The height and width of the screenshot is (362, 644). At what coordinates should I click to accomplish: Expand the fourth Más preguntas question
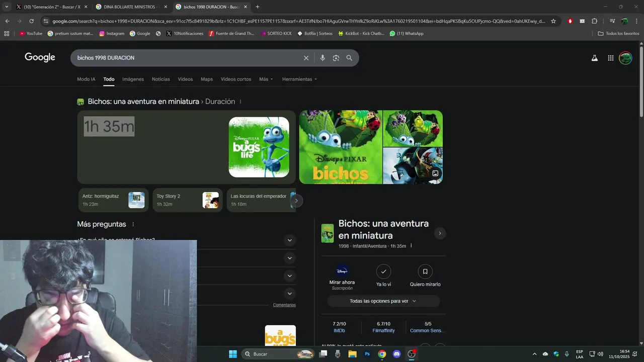pos(289,293)
